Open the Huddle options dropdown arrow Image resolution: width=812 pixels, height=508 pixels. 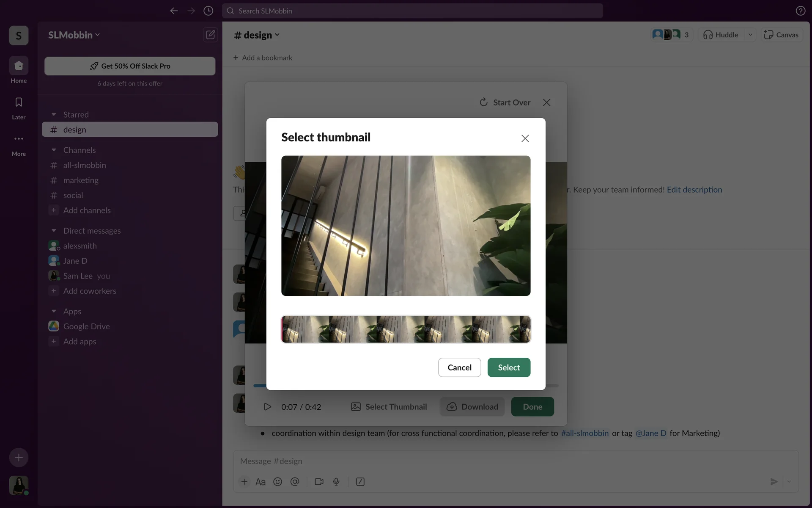tap(750, 35)
